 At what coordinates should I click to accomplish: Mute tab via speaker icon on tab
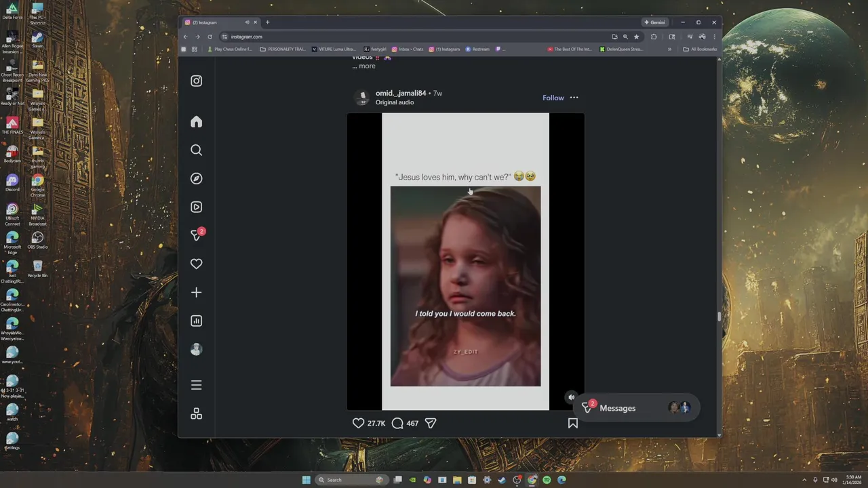click(x=247, y=22)
